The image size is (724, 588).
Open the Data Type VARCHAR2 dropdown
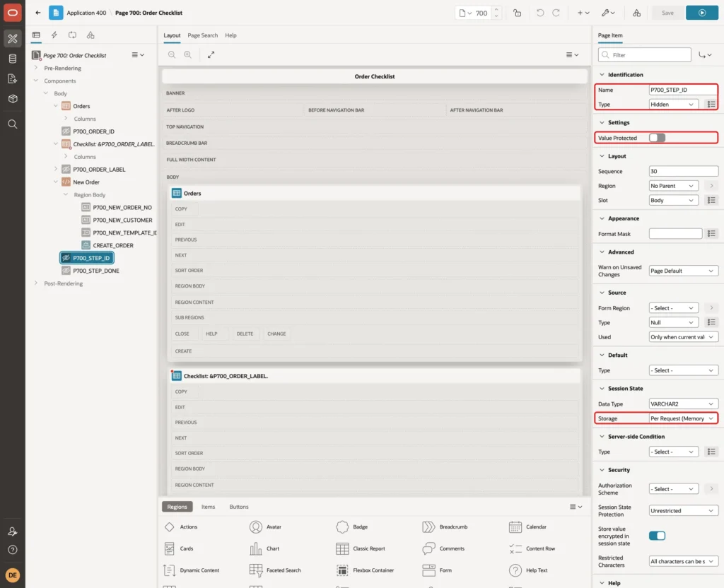coord(683,404)
